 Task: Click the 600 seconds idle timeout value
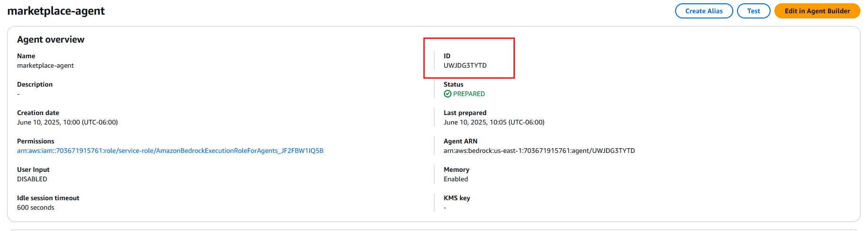[x=35, y=207]
